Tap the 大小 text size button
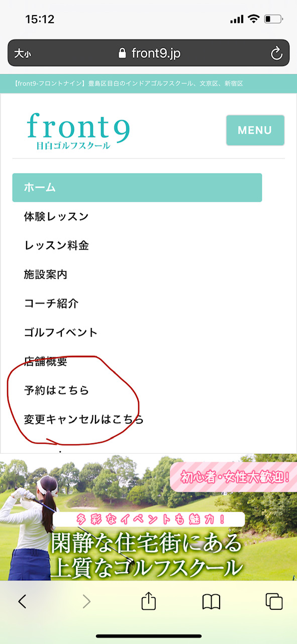Image resolution: width=297 pixels, height=644 pixels. click(22, 53)
